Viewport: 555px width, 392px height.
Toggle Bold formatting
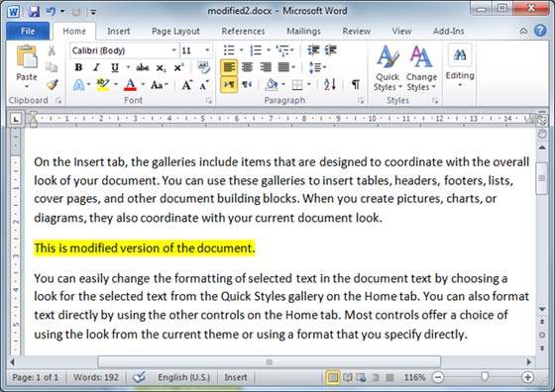78,67
